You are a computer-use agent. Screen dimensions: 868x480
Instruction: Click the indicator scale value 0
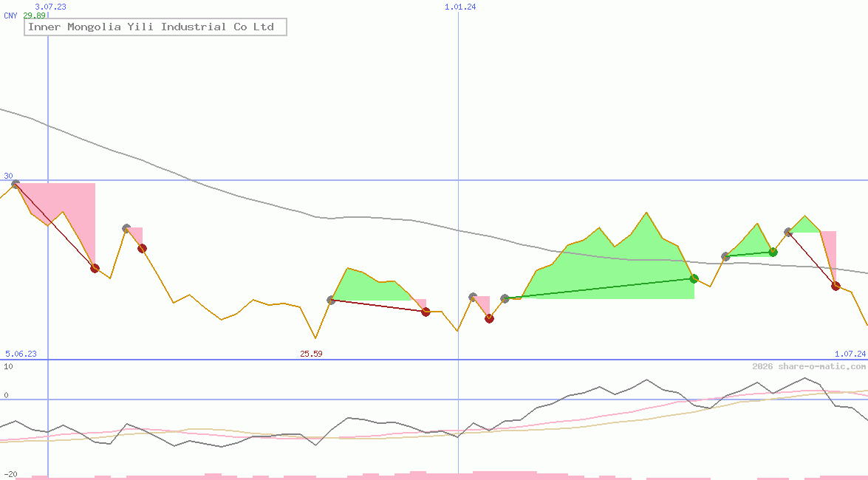tap(6, 395)
